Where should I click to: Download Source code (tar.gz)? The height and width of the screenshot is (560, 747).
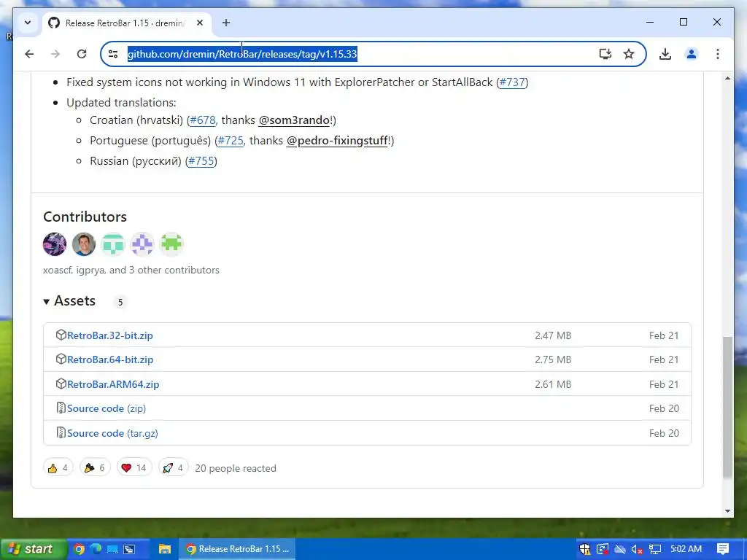(x=112, y=433)
